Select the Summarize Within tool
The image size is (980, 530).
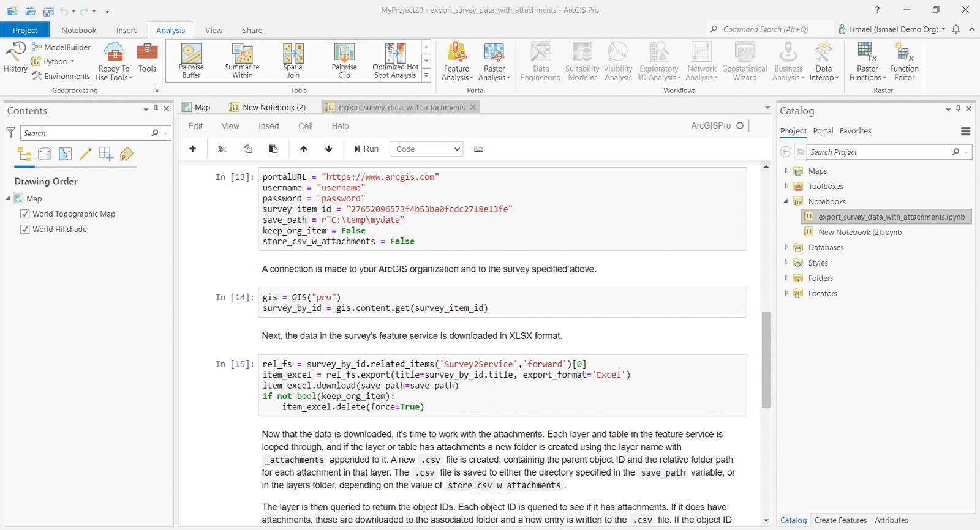coord(242,61)
